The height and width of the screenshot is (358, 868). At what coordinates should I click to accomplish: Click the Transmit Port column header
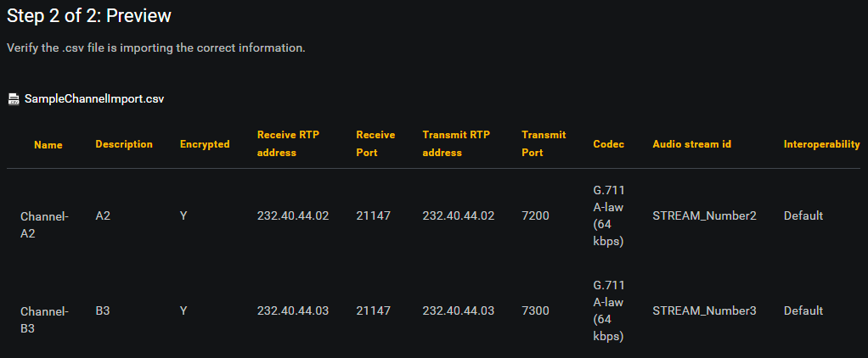[544, 144]
